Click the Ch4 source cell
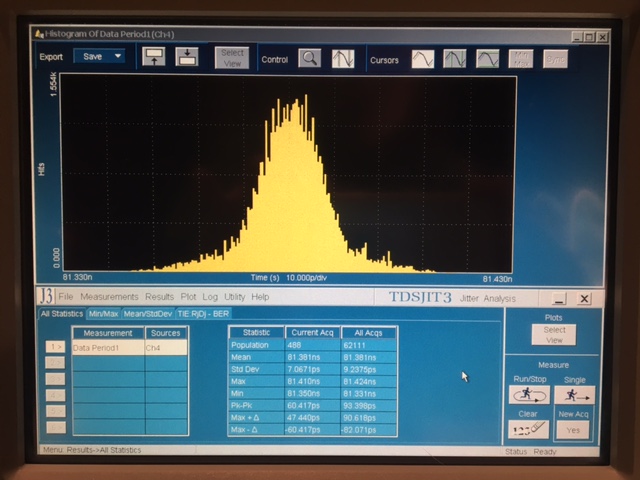Image resolution: width=640 pixels, height=480 pixels. coord(166,348)
